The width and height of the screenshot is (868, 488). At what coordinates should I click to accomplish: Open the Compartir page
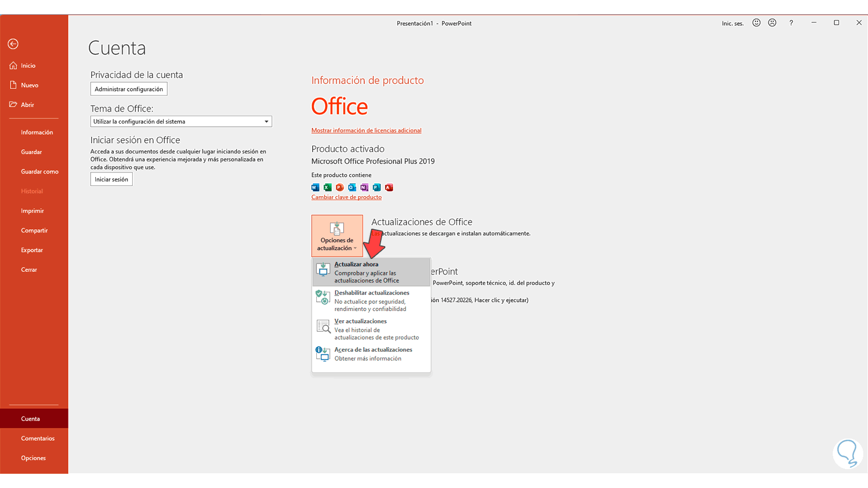34,230
